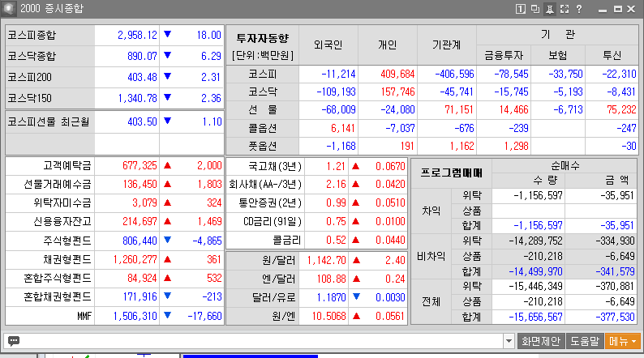Viewport: 644px width, 358px height.
Task: Click the down arrow in the 코스피선물 최근월 row
Action: [167, 121]
